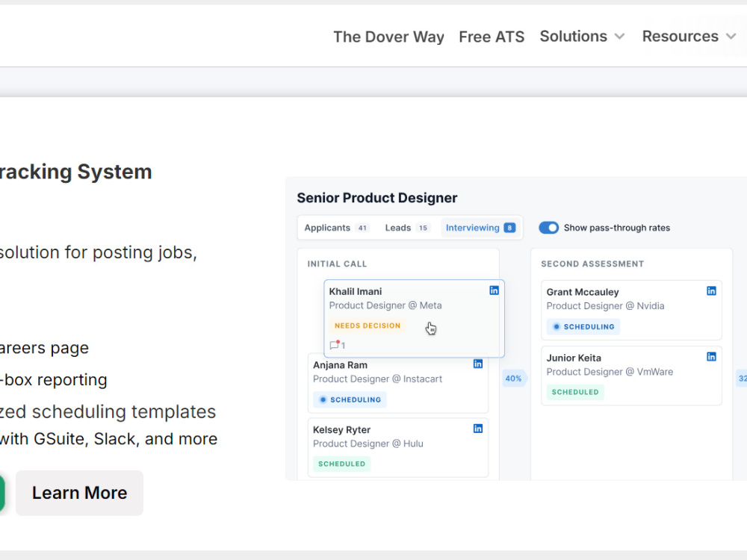Click the 15 count badge beside Leads
747x560 pixels.
[423, 228]
